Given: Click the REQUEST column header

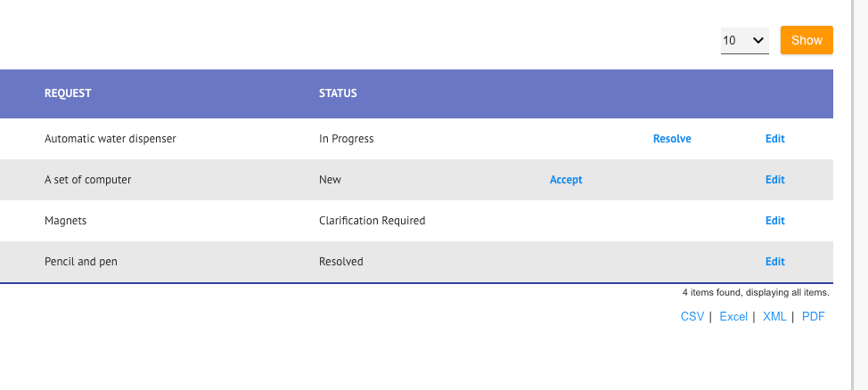Looking at the screenshot, I should click(x=68, y=93).
